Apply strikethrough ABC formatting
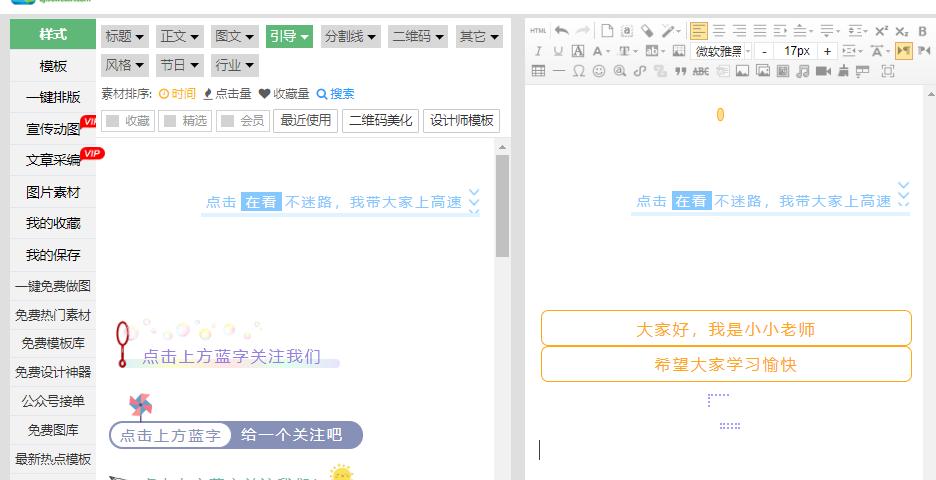Screen dimensions: 936x480 pyautogui.click(x=701, y=71)
